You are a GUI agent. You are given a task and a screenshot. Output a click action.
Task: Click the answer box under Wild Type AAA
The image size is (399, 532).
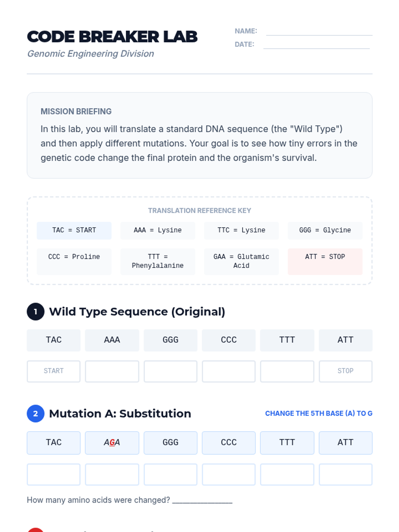click(x=112, y=371)
